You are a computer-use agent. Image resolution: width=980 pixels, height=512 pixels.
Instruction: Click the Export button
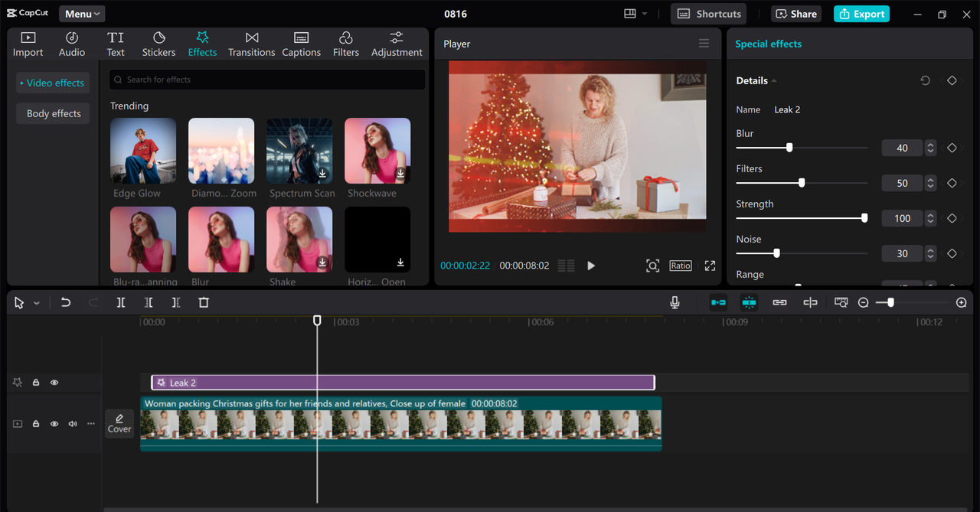(x=861, y=14)
